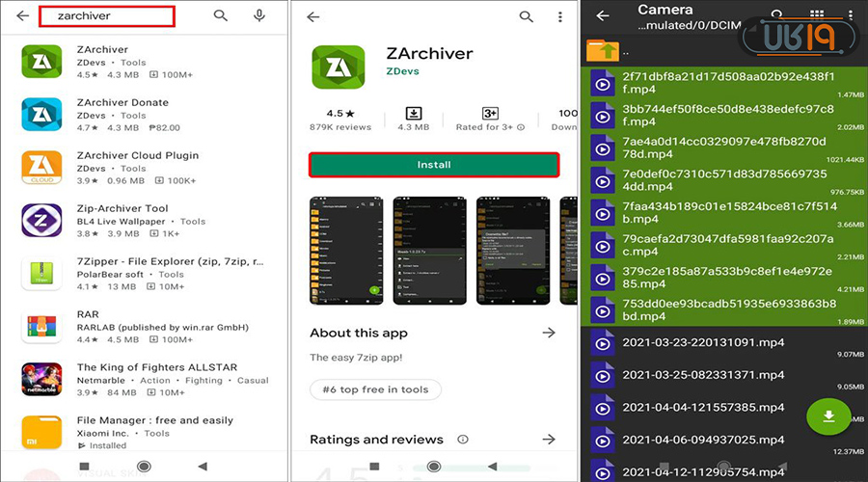Select the #6 top free in tools chip
The image size is (868, 482).
click(x=375, y=389)
